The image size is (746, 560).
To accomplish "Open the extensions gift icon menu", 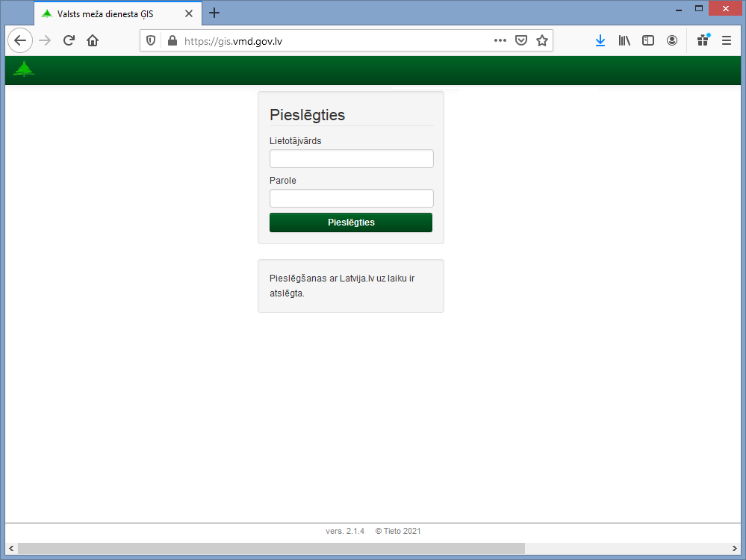I will pyautogui.click(x=702, y=41).
